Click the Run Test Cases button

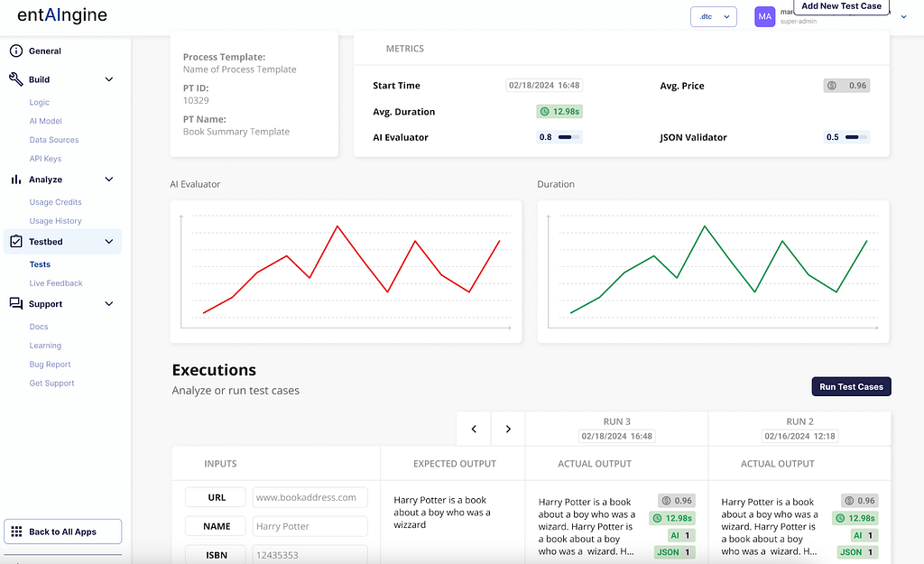(851, 386)
